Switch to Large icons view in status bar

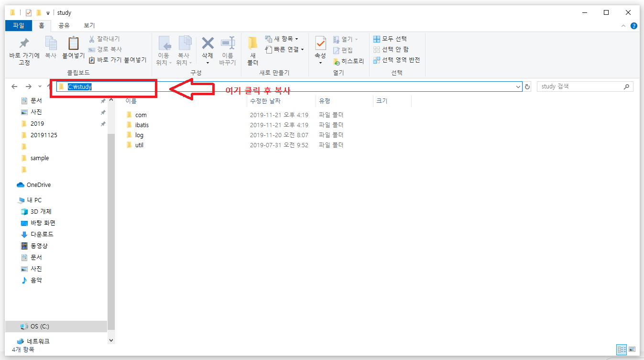632,349
